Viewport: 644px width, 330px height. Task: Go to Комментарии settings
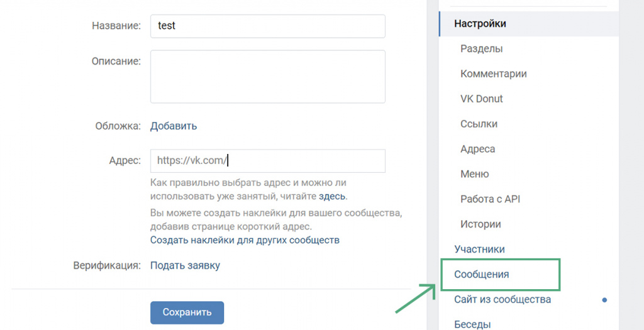(x=493, y=74)
